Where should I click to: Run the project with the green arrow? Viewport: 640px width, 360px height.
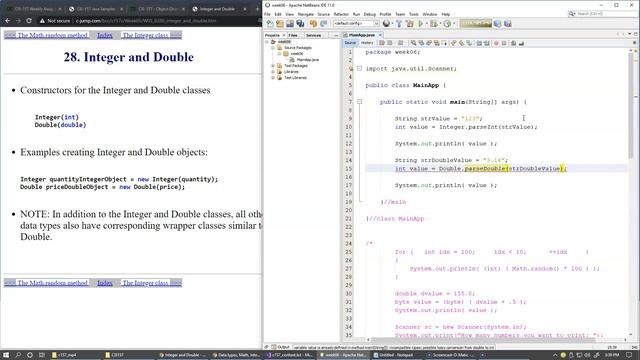coord(421,24)
